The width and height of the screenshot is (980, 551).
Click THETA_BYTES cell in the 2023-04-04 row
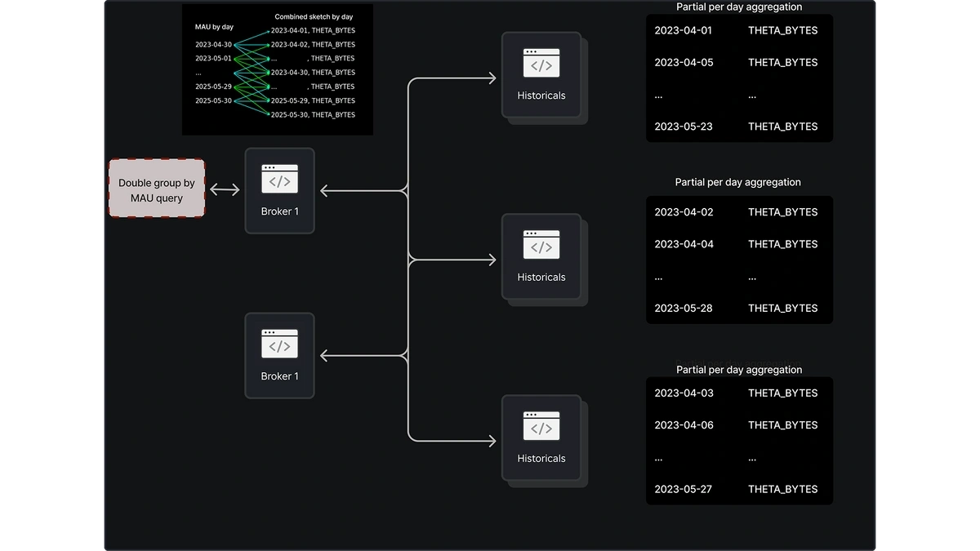coord(783,244)
